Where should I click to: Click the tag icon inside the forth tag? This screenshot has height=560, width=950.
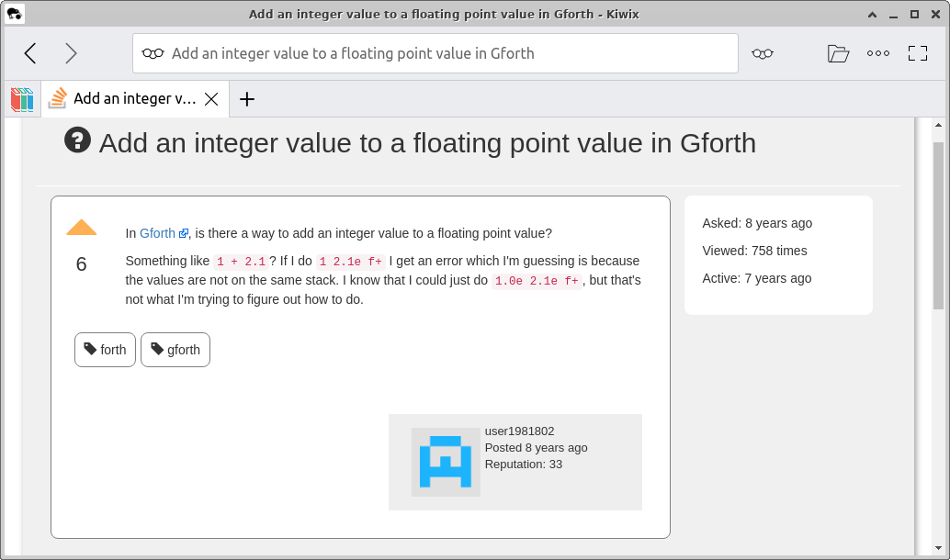click(x=90, y=350)
